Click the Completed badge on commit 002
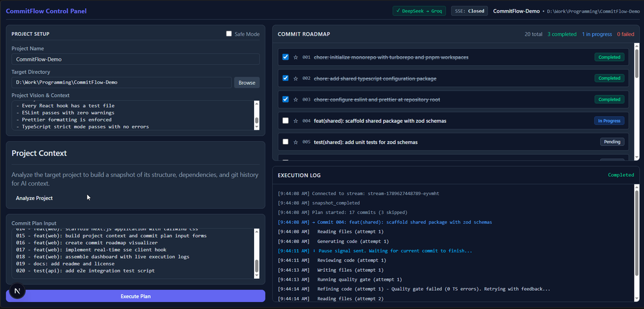Screen dimensions: 644x309 [609, 78]
